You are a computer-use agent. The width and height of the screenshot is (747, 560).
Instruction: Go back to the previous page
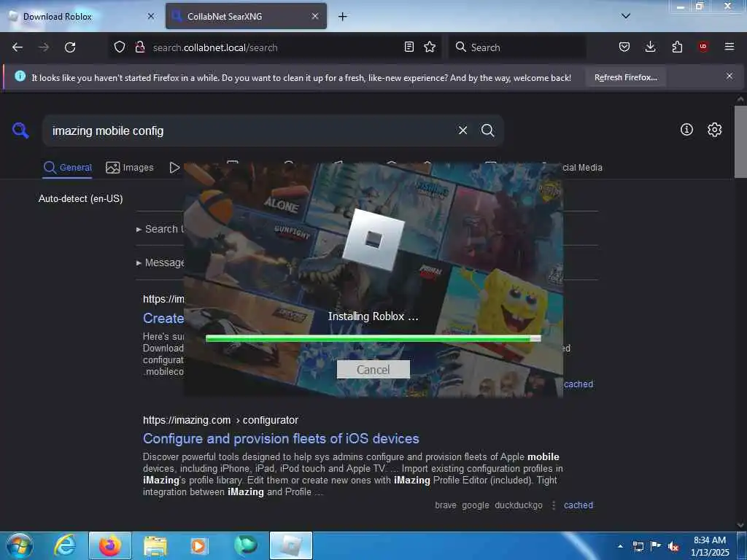(x=18, y=47)
